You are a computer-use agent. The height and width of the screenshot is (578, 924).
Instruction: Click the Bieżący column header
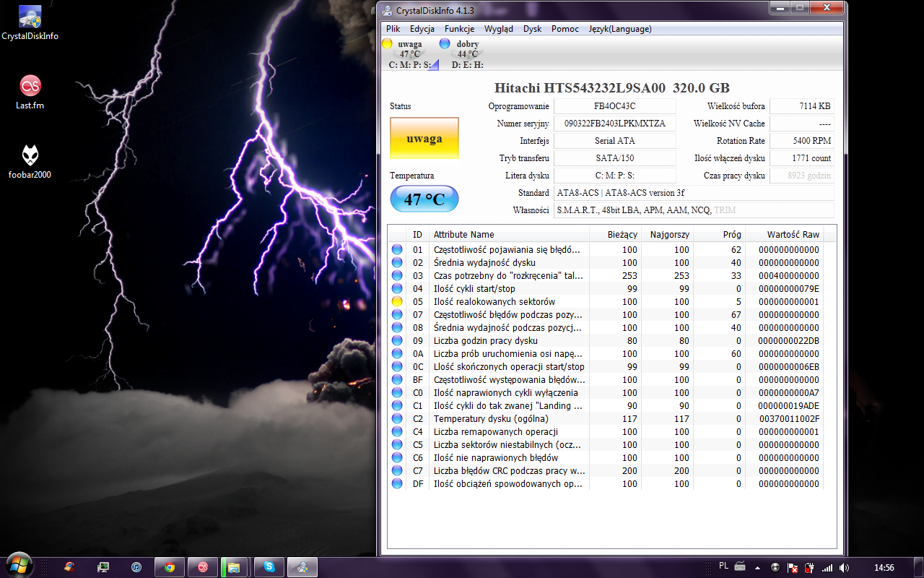click(x=615, y=234)
